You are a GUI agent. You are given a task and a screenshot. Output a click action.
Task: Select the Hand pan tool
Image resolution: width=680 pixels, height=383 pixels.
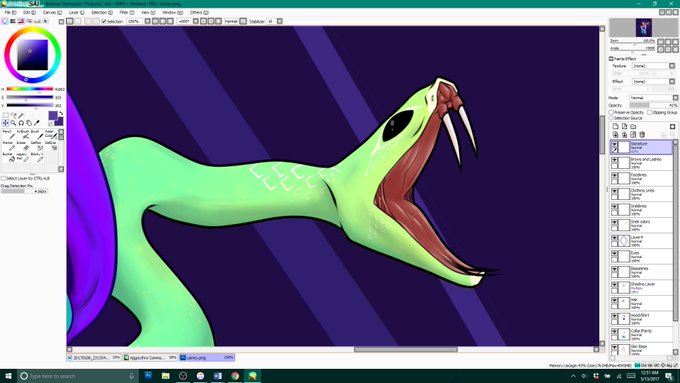tap(29, 123)
